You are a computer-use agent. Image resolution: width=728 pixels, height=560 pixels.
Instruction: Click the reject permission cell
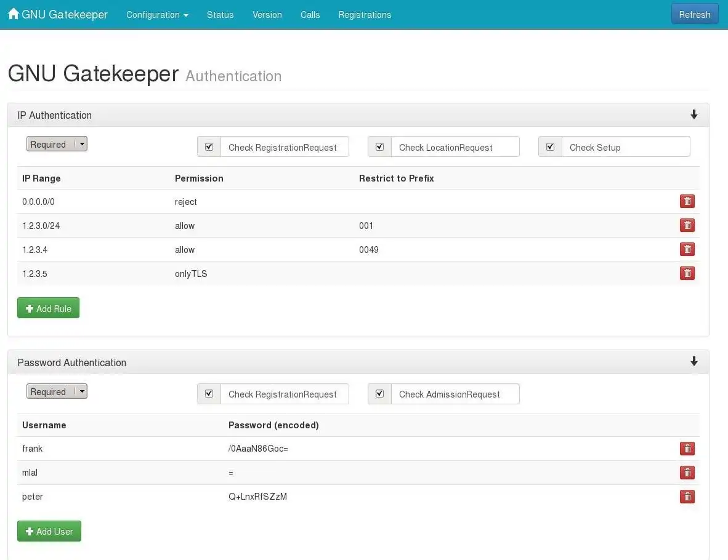[x=186, y=202]
